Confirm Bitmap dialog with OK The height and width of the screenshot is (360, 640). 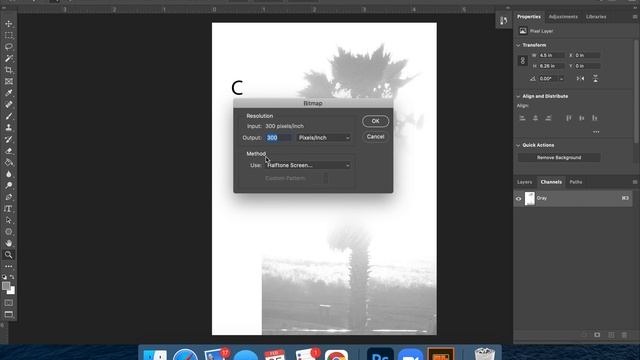[376, 121]
